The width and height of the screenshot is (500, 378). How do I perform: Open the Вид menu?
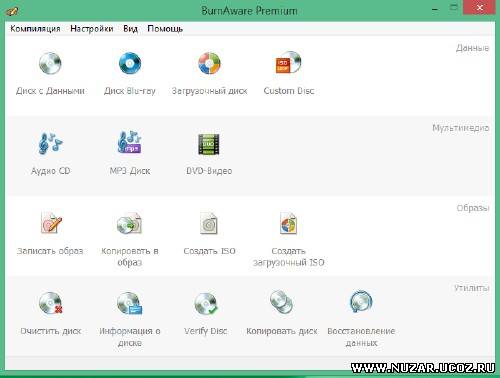click(x=130, y=29)
